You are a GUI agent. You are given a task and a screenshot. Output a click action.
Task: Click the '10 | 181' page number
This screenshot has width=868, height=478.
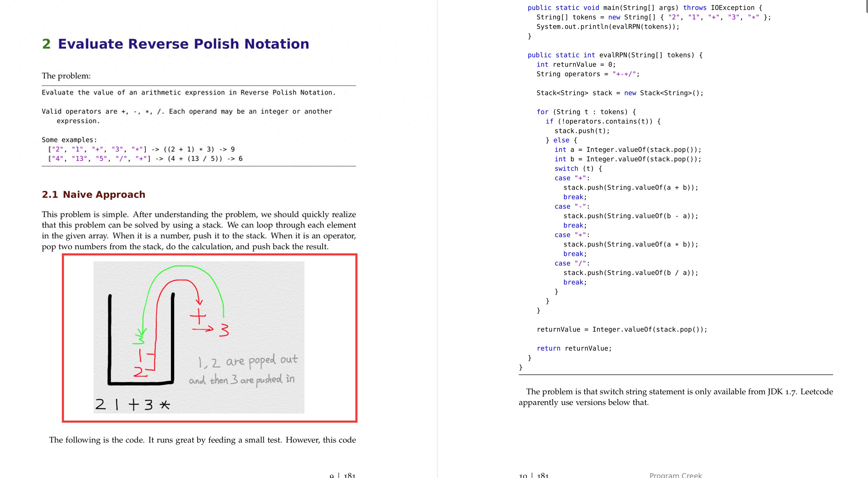point(533,475)
